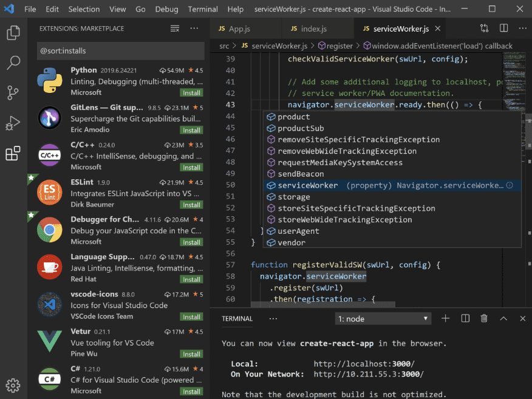Open the terminal selector dropdown '1: node'
The width and height of the screenshot is (532, 399).
[383, 319]
